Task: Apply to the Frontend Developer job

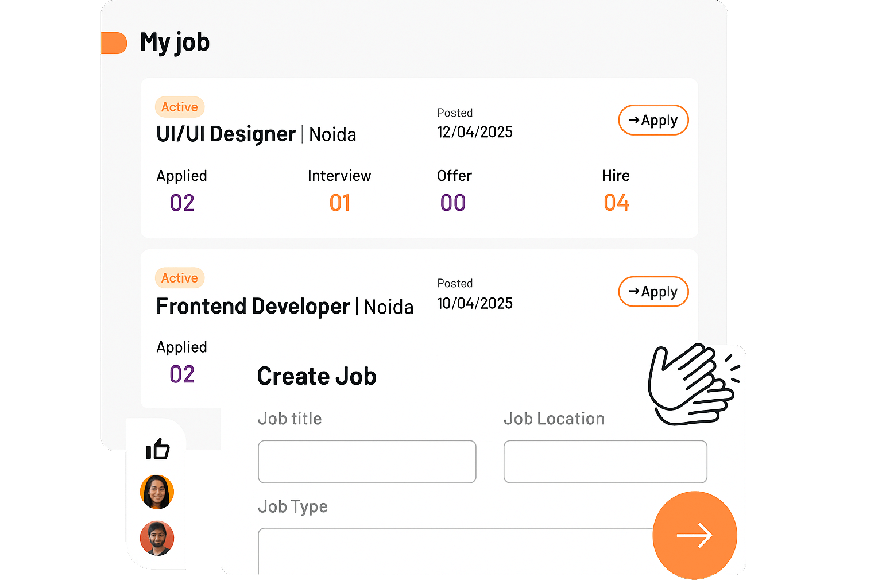Action: point(653,292)
